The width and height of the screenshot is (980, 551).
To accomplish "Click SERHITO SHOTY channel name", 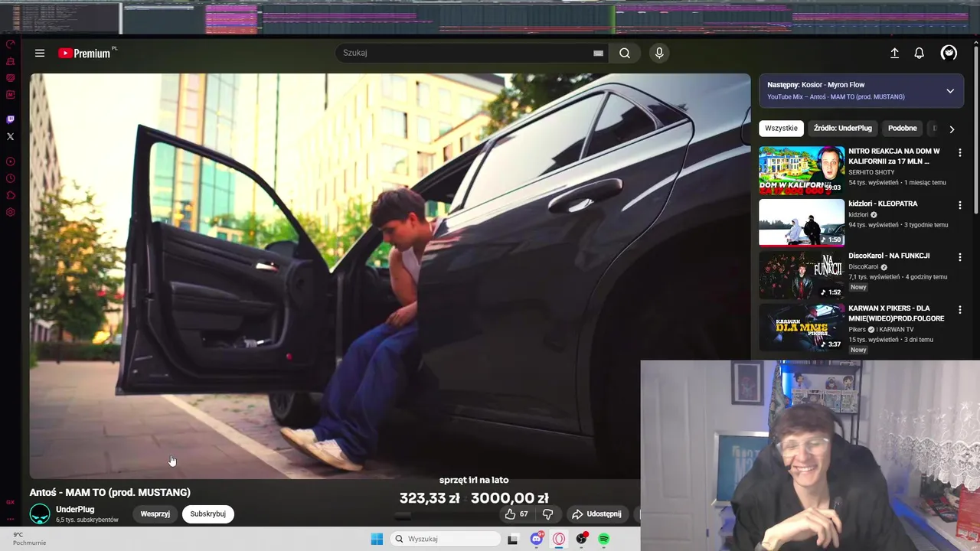I will pyautogui.click(x=871, y=172).
